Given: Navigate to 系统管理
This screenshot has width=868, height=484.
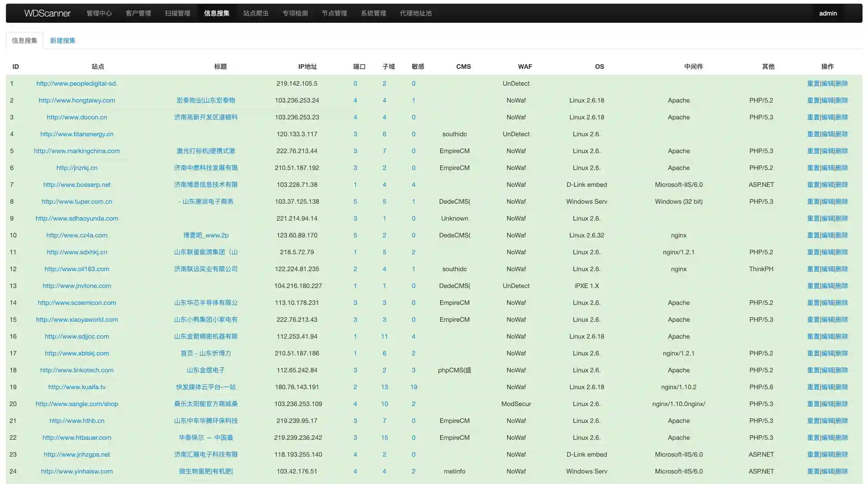Looking at the screenshot, I should pyautogui.click(x=373, y=13).
